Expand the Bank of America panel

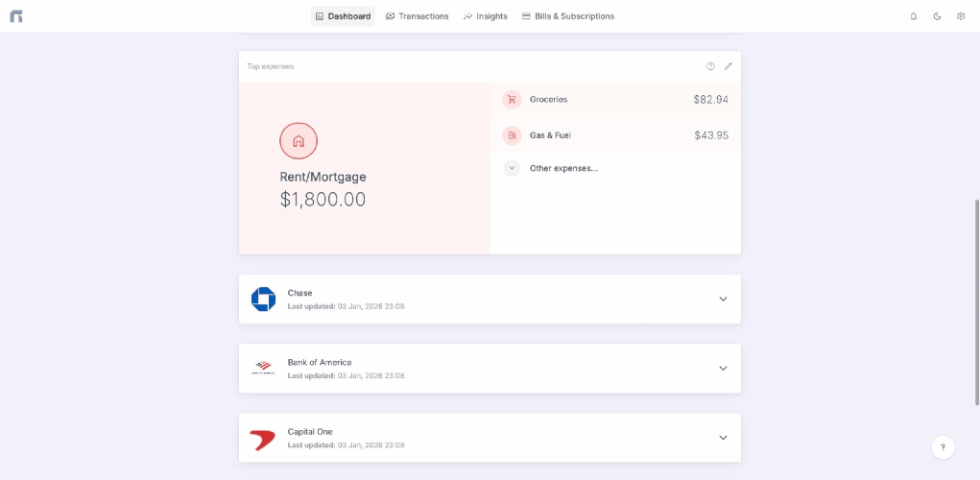(723, 369)
